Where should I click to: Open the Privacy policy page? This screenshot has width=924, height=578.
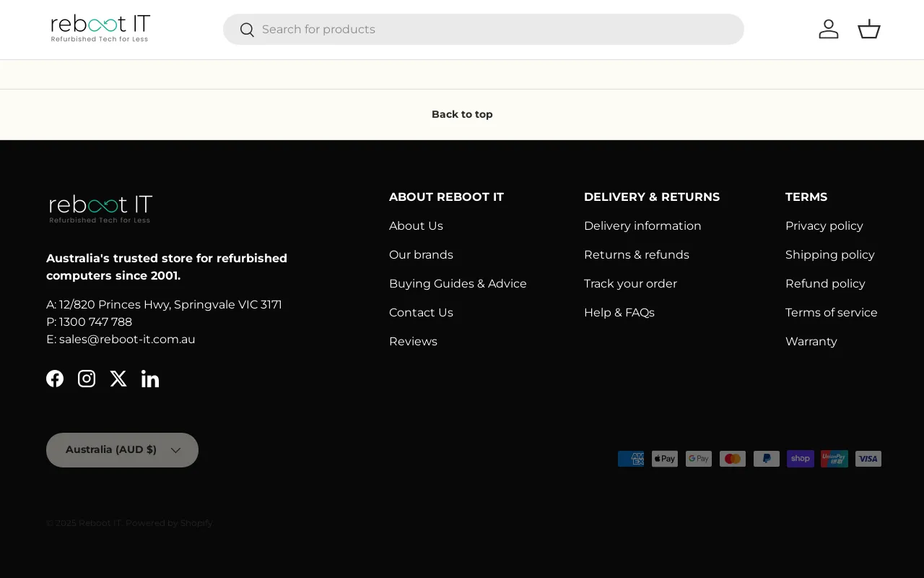tap(824, 225)
